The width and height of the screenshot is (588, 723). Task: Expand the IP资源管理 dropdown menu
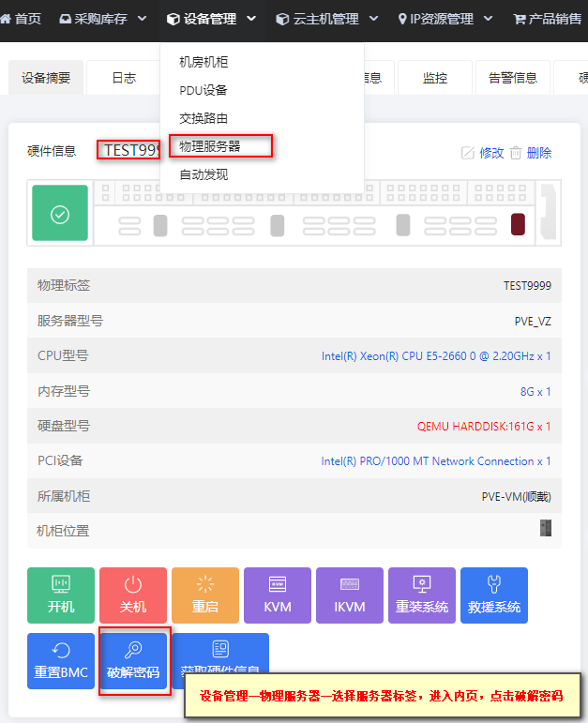click(445, 19)
